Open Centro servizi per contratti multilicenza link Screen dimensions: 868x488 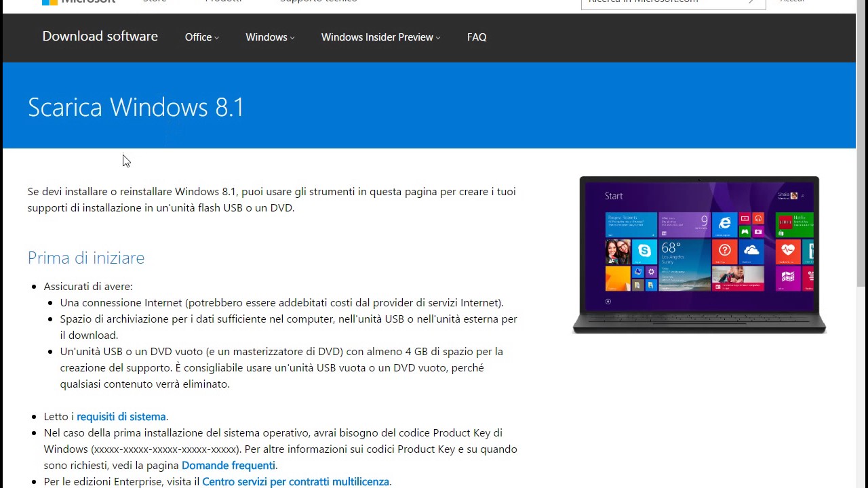(296, 481)
